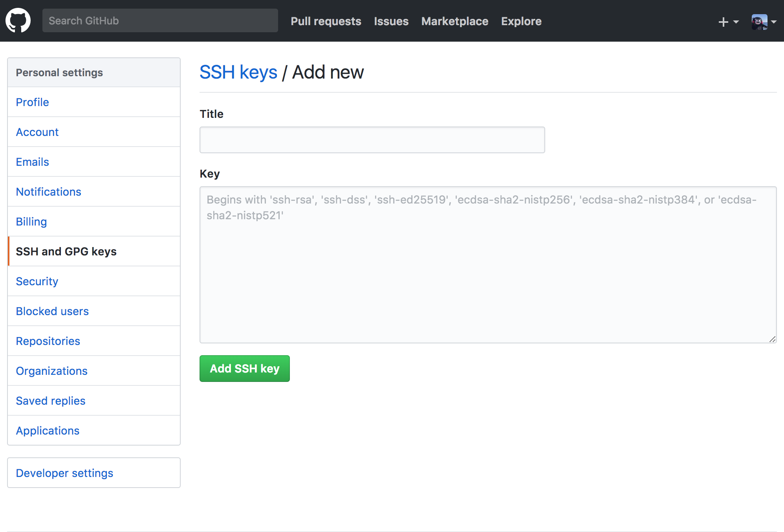The width and height of the screenshot is (784, 532).
Task: Navigate to Security settings section
Action: 36,281
